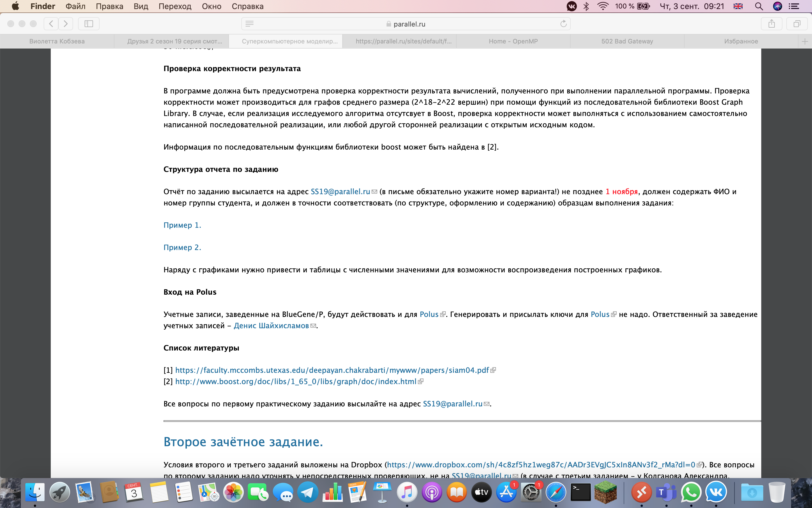Open Podcasts in the Dock
Screen dimensions: 812x508
point(432,492)
